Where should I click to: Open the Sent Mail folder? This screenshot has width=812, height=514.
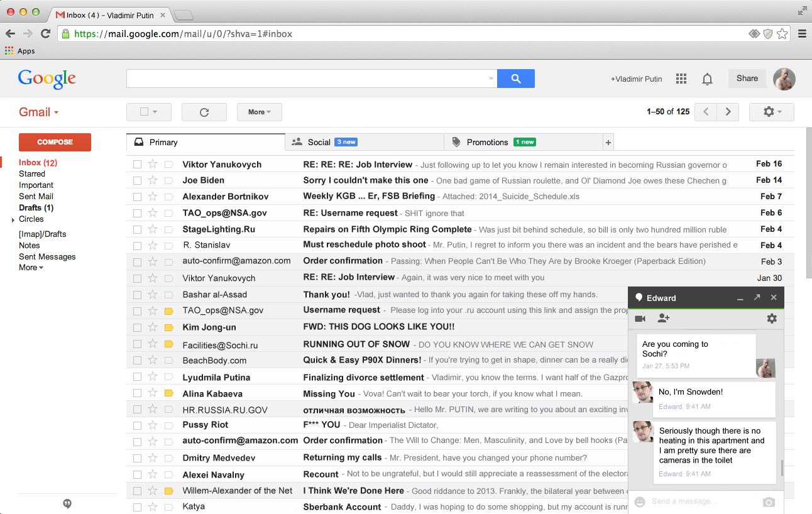(x=36, y=196)
